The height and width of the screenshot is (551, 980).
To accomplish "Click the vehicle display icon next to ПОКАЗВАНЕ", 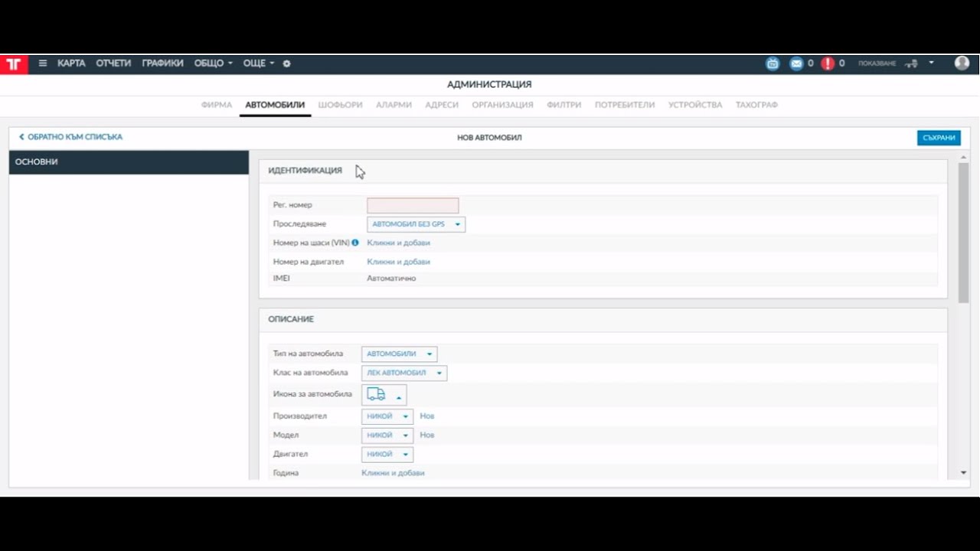I will 911,64.
